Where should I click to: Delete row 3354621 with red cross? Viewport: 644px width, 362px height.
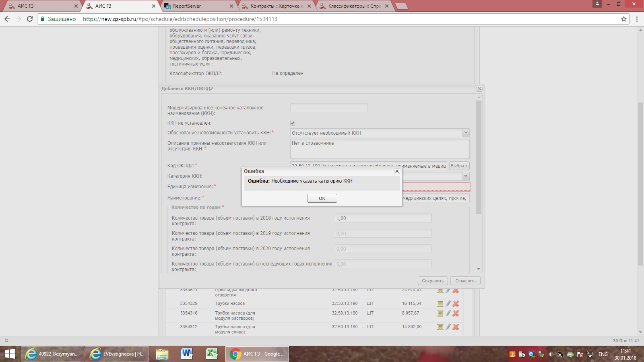tap(456, 290)
